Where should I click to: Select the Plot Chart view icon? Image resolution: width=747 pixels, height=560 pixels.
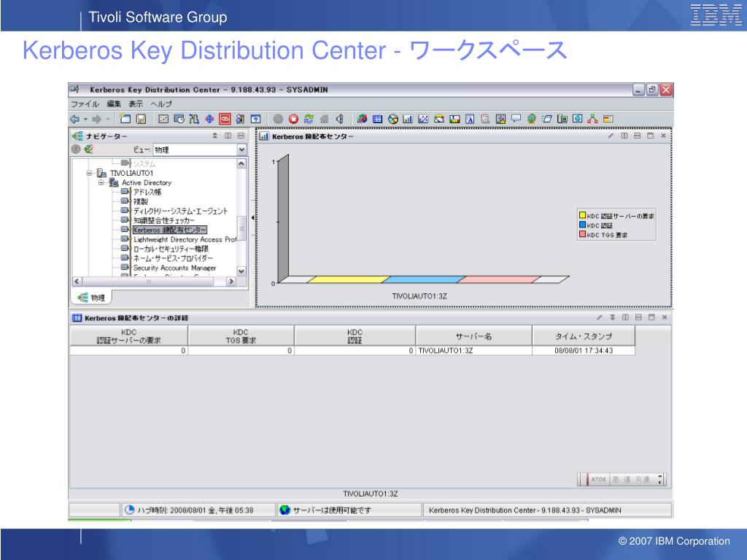[423, 119]
